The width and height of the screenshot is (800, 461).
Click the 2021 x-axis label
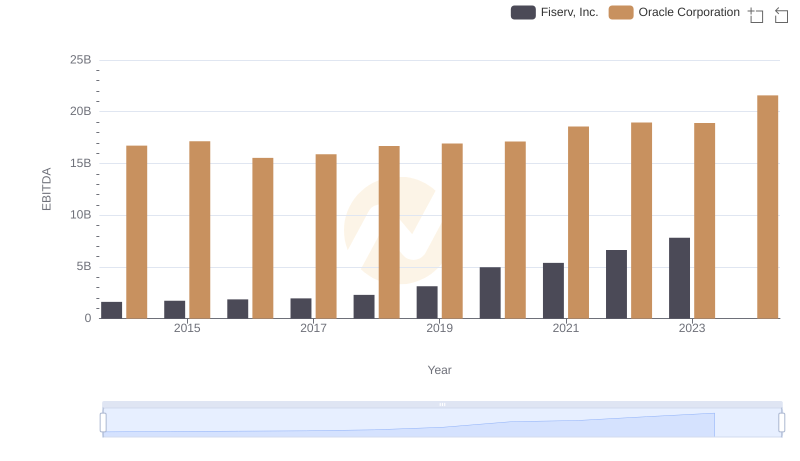pyautogui.click(x=566, y=328)
